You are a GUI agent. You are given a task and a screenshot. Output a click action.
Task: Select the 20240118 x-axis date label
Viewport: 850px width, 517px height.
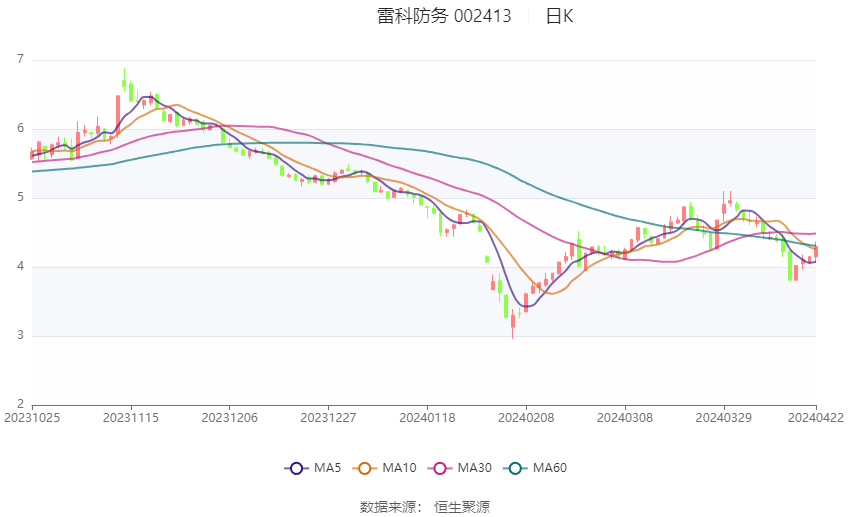click(x=427, y=418)
